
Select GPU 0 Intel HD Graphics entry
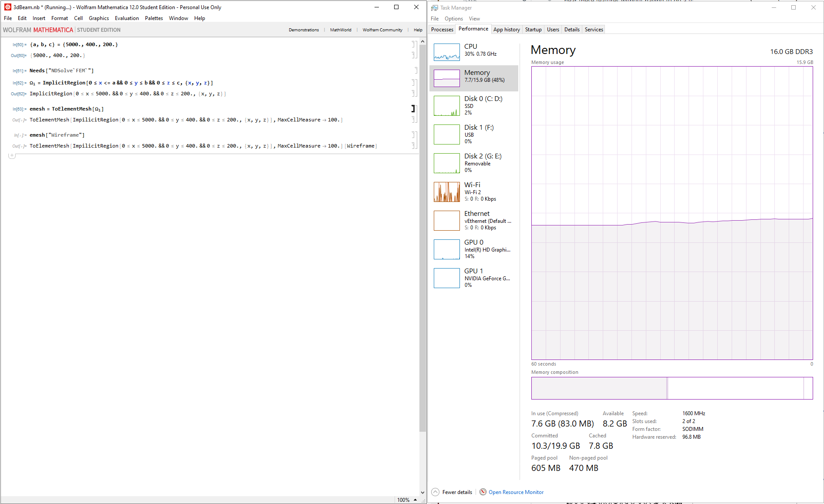click(x=474, y=249)
